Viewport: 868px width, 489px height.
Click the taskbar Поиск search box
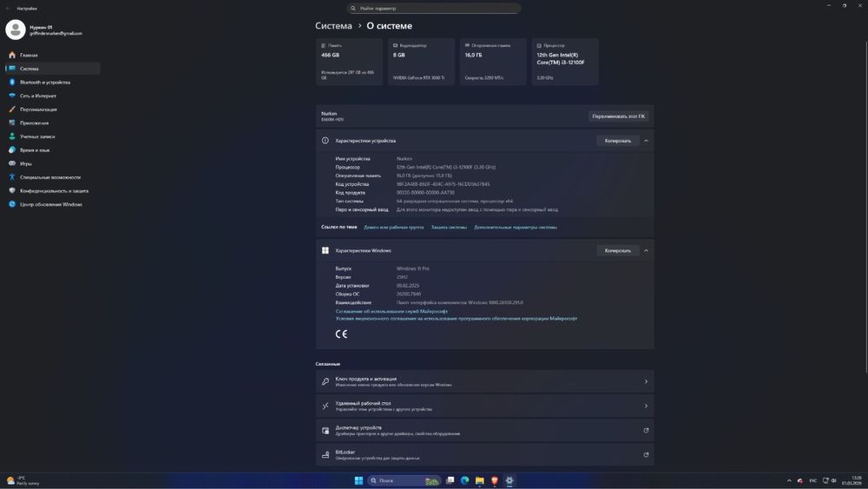(404, 480)
